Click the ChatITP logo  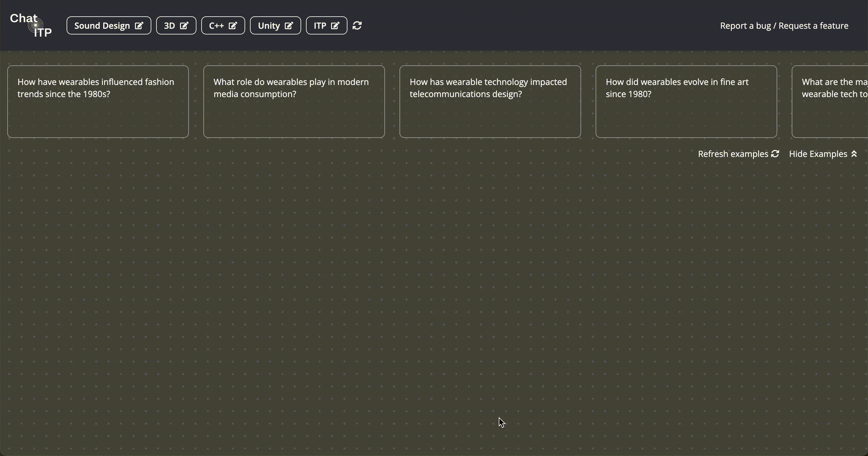31,25
